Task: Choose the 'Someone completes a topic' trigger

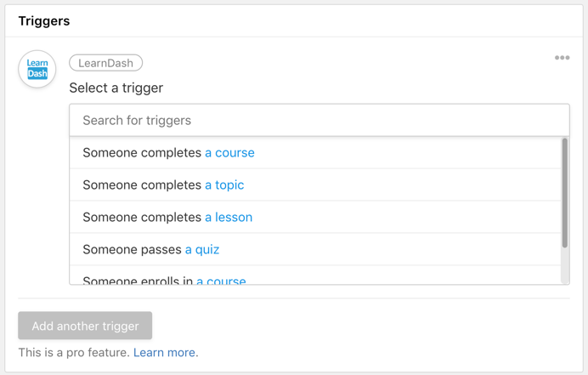Action: 163,185
